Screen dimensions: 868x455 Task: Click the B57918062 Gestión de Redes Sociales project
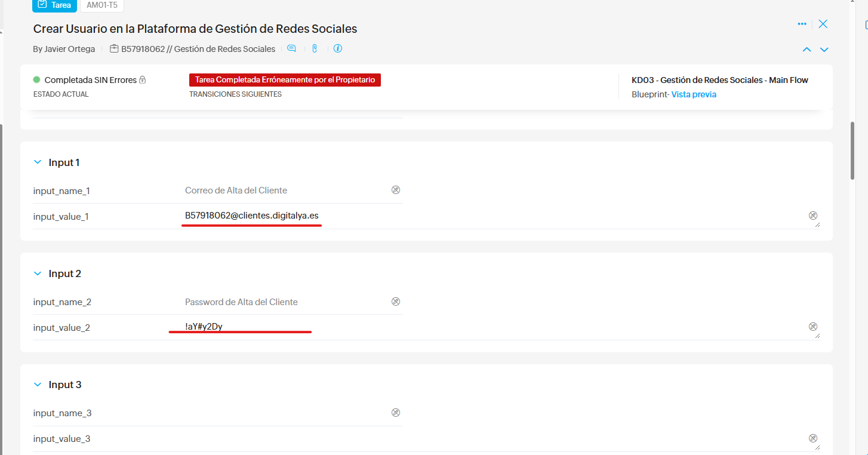198,49
